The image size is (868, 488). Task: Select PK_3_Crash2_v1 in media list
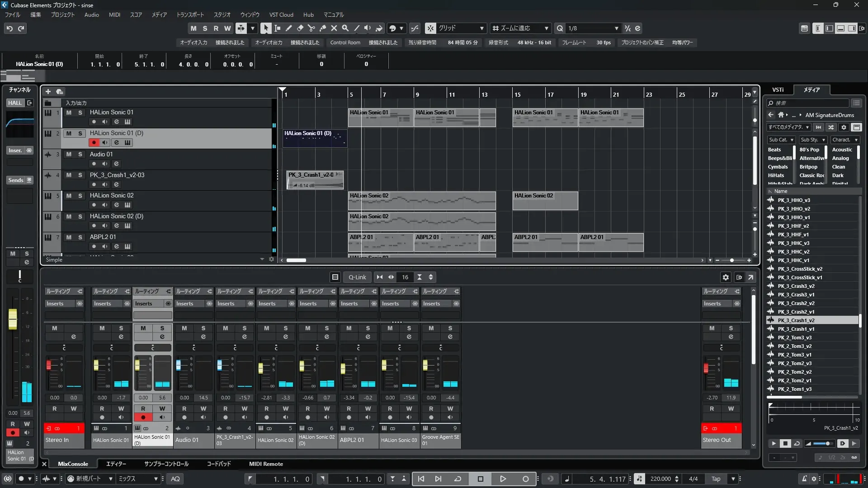(x=796, y=312)
